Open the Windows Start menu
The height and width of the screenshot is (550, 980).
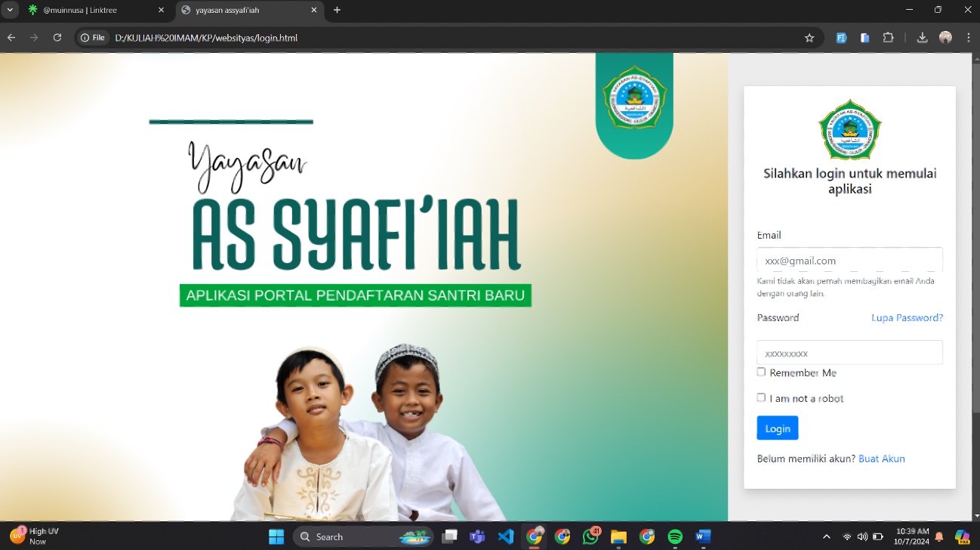tap(276, 537)
